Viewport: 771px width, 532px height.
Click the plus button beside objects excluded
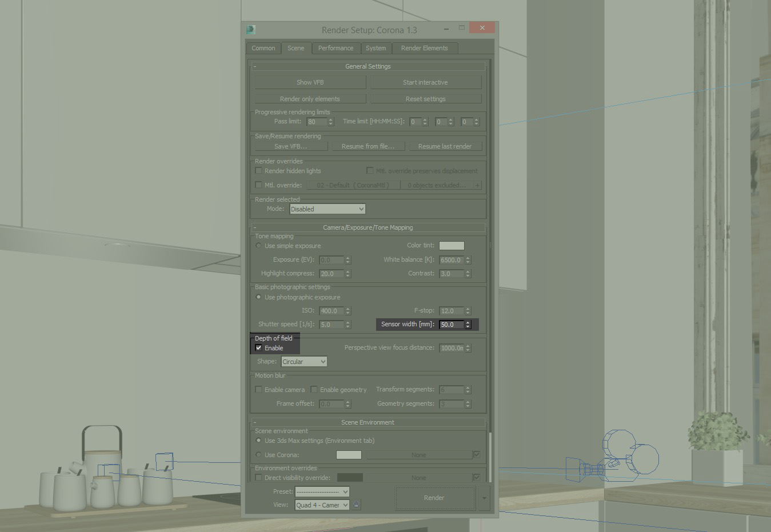tap(477, 185)
